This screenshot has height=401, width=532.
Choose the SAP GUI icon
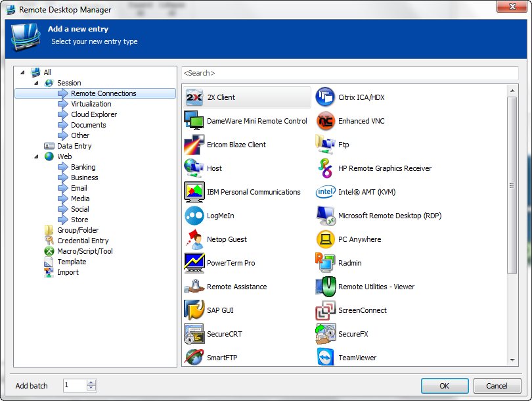point(194,310)
